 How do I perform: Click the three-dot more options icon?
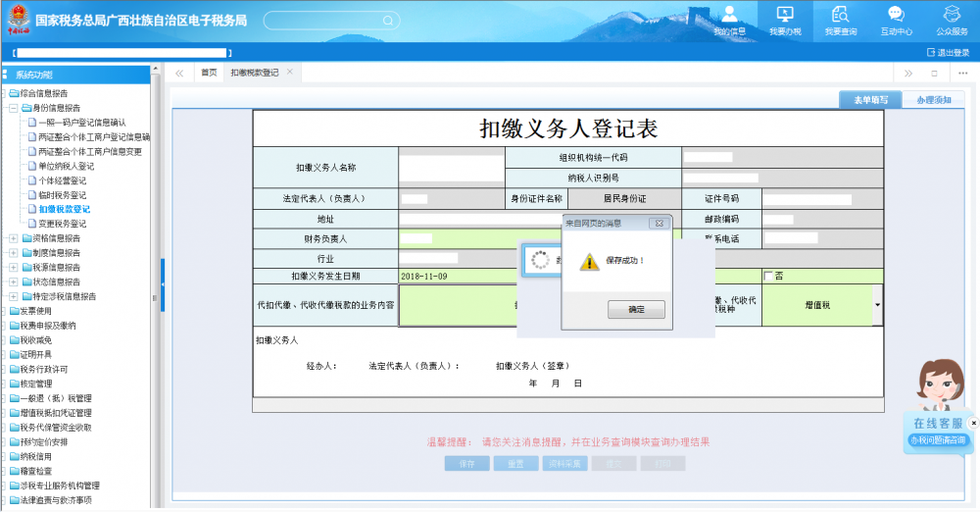point(963,73)
